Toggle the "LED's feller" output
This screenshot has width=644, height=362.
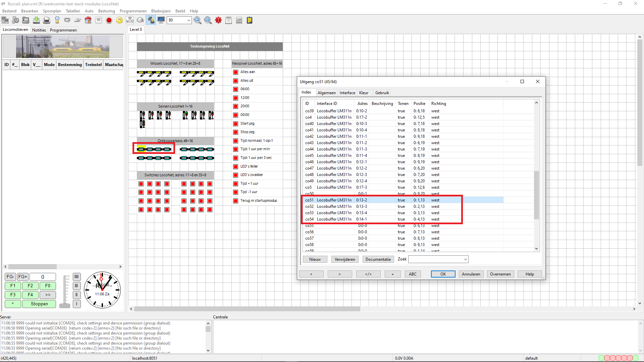click(235, 167)
